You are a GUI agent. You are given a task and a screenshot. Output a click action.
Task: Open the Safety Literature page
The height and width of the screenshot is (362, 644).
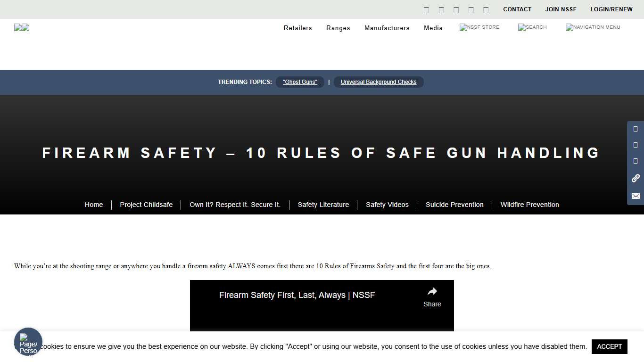(x=323, y=205)
